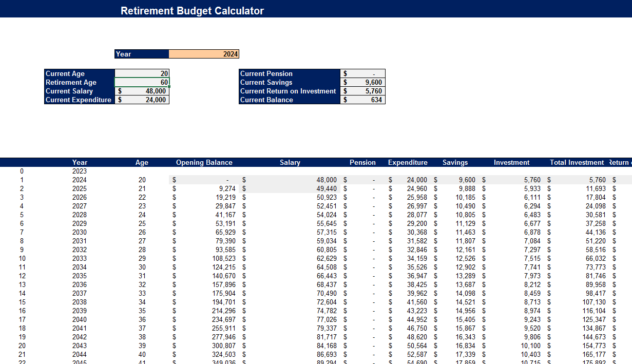Viewport: 632px width, 364px height.
Task: Select the Expenditure column header
Action: (x=408, y=162)
